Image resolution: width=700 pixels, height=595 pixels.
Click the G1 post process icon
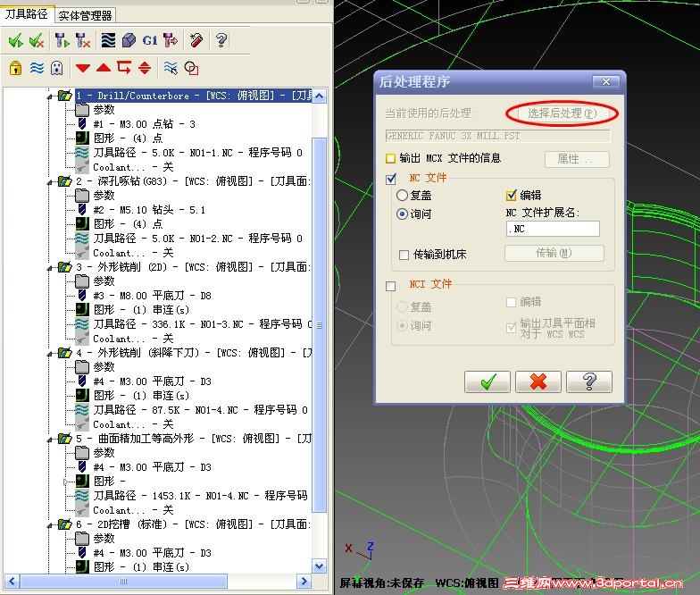click(150, 41)
